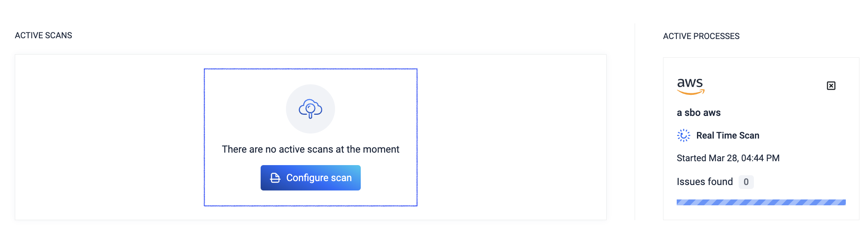Click the document icon inside Configure scan

[275, 178]
